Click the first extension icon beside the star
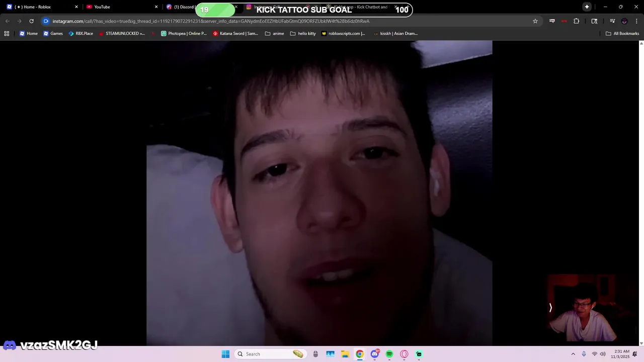Image resolution: width=644 pixels, height=362 pixels. point(552,21)
